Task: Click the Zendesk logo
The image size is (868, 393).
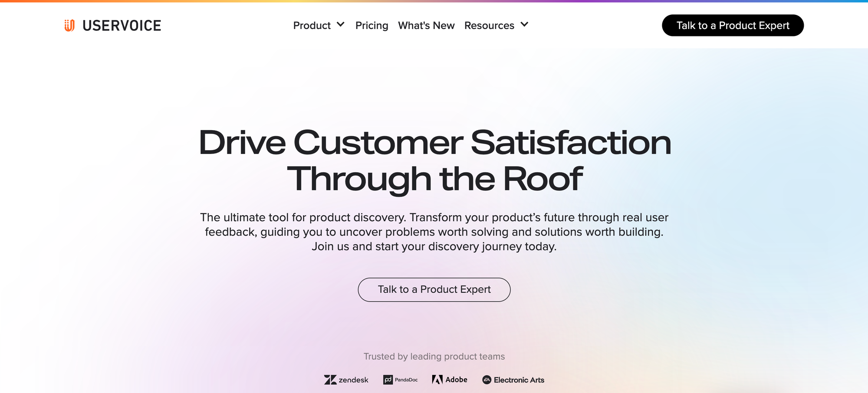Action: (346, 380)
